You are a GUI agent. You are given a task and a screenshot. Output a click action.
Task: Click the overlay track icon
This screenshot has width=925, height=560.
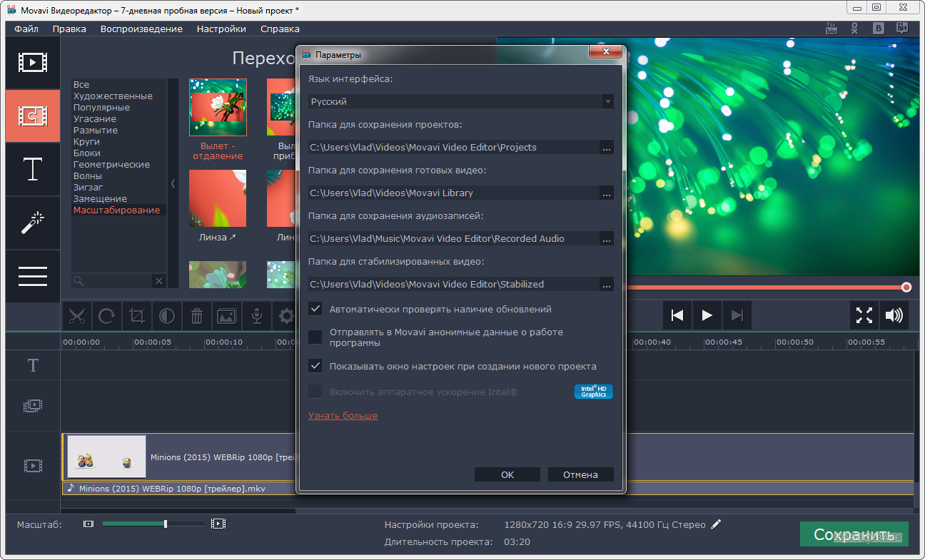(33, 406)
